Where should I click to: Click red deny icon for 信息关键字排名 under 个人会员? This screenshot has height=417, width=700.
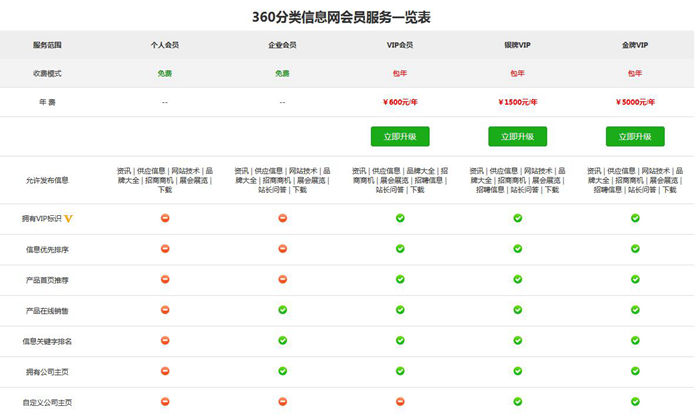coord(165,340)
